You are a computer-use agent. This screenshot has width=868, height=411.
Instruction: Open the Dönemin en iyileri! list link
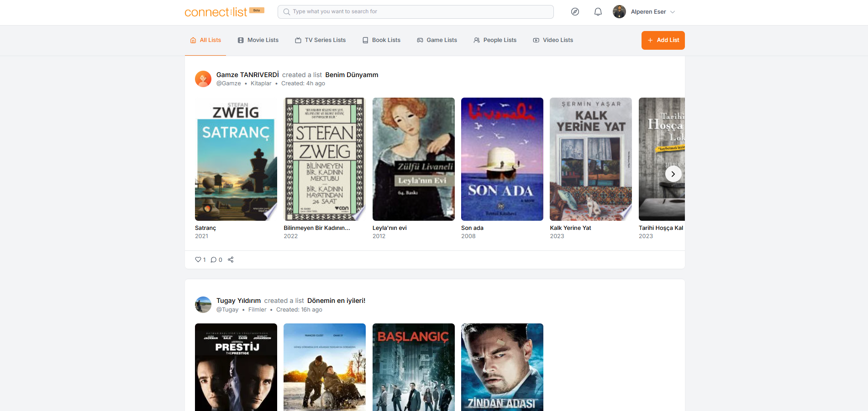[x=336, y=301]
